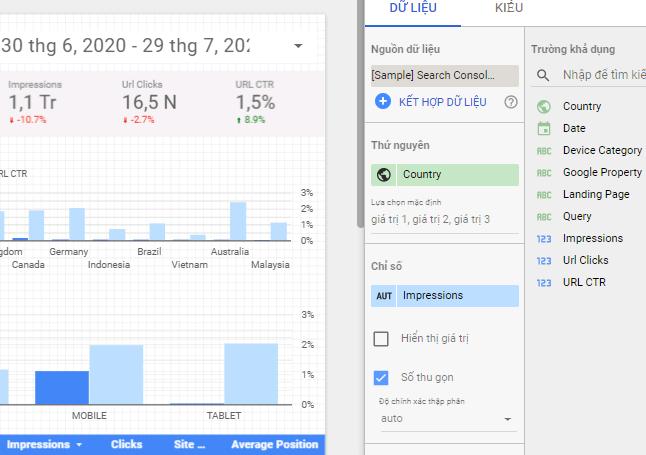Select the URL CTR 1,5% scorecard
Screen dimensions: 646x455
(255, 102)
